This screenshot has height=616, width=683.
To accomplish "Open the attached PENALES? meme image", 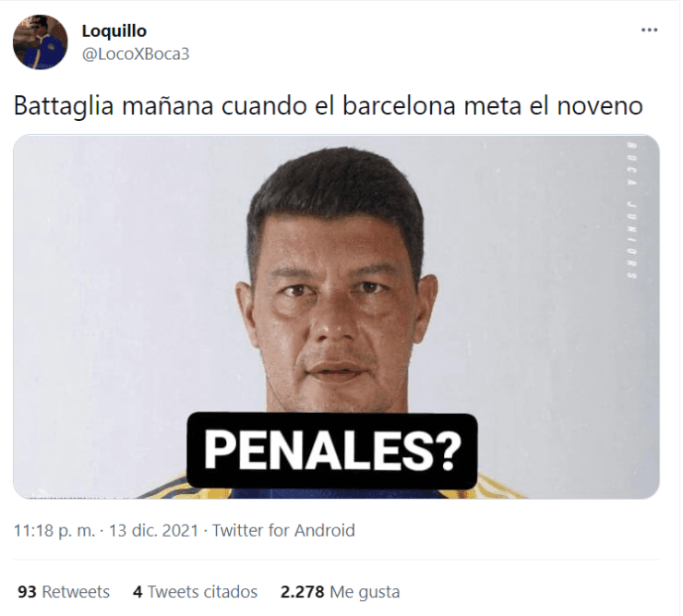I will pos(336,317).
